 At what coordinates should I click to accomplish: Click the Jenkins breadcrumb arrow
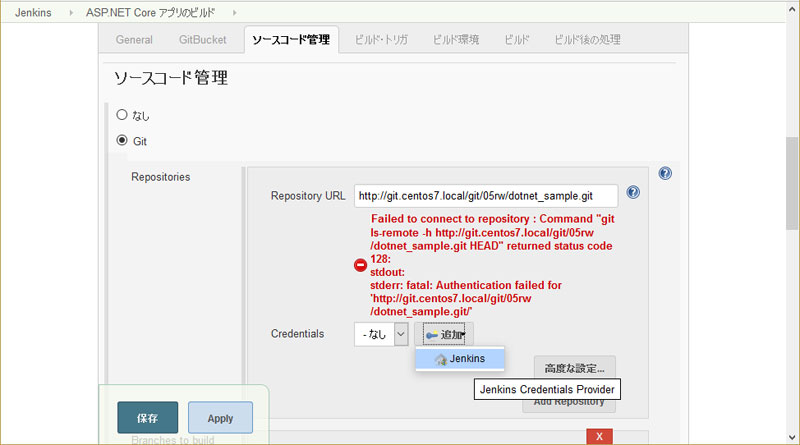(71, 13)
